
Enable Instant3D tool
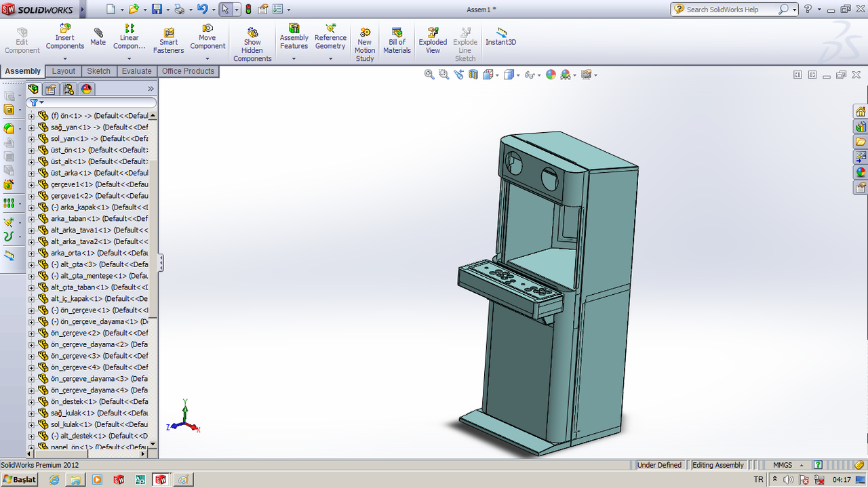501,37
